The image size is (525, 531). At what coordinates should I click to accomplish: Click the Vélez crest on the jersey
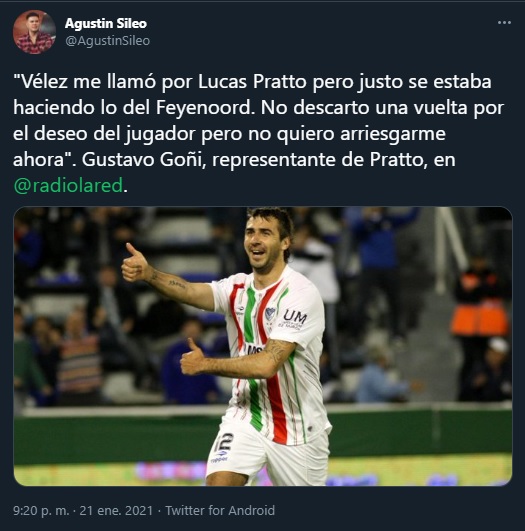[270, 315]
